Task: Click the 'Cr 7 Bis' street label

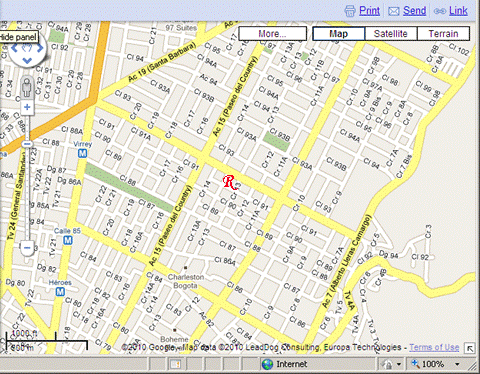Action: (404, 167)
